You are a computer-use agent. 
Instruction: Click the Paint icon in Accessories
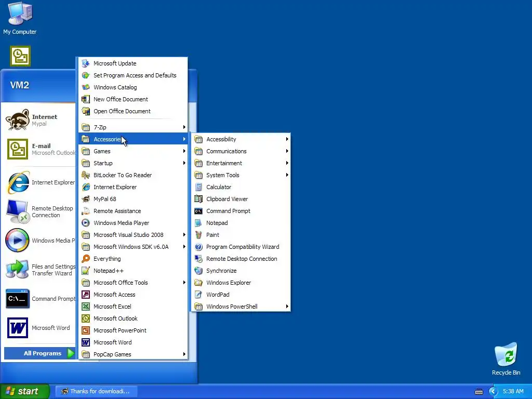[198, 235]
